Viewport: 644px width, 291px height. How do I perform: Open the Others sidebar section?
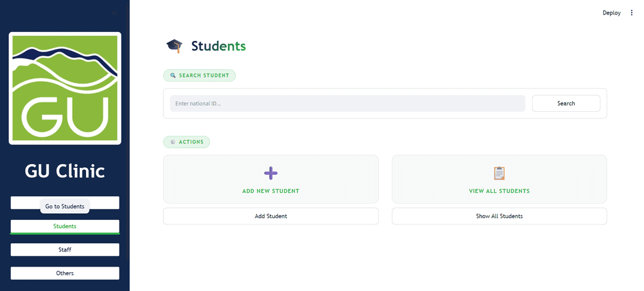(x=65, y=273)
